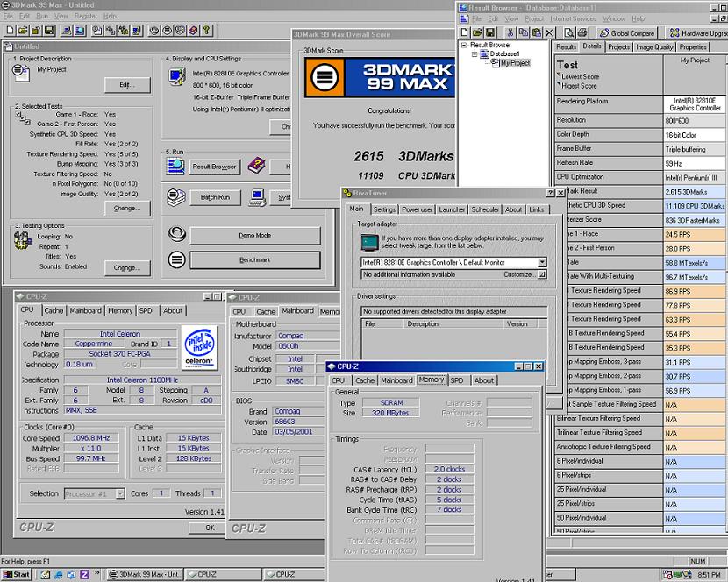Click Internet Explorer icon in quick launch
The height and width of the screenshot is (582, 728).
click(x=59, y=575)
